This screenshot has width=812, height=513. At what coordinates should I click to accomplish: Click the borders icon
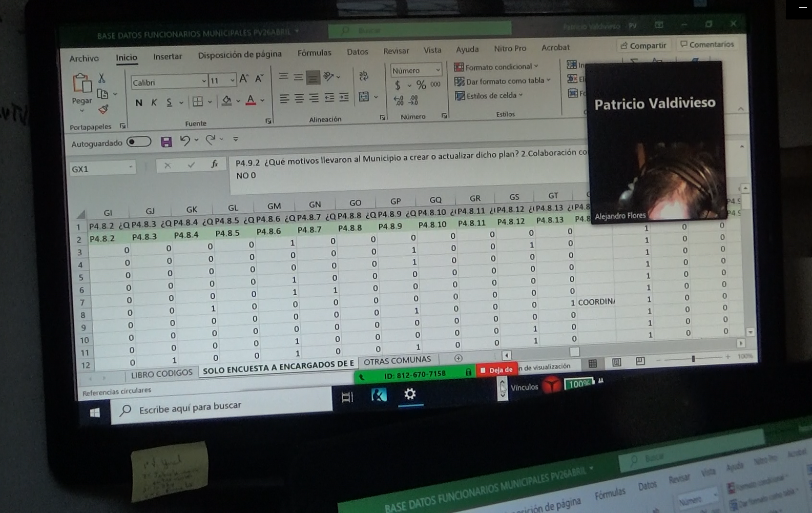pos(198,101)
